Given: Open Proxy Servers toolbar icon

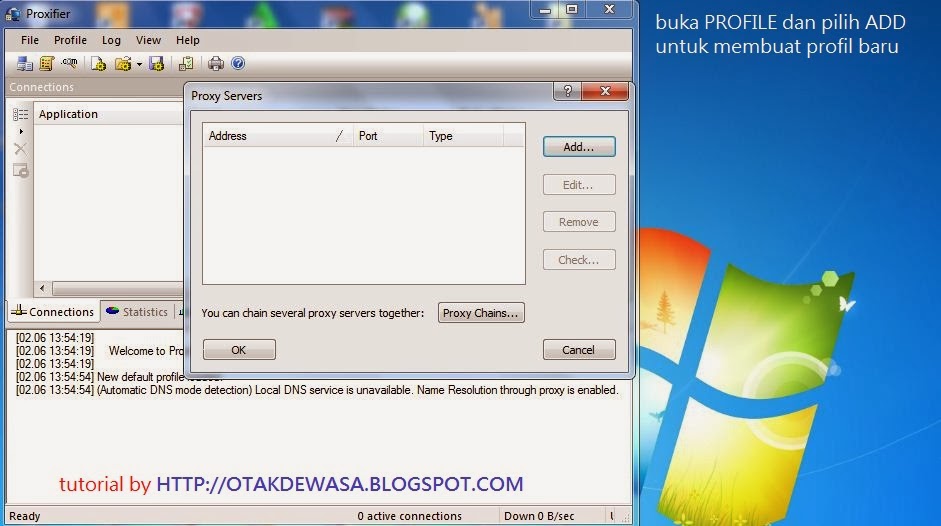Looking at the screenshot, I should coord(25,64).
